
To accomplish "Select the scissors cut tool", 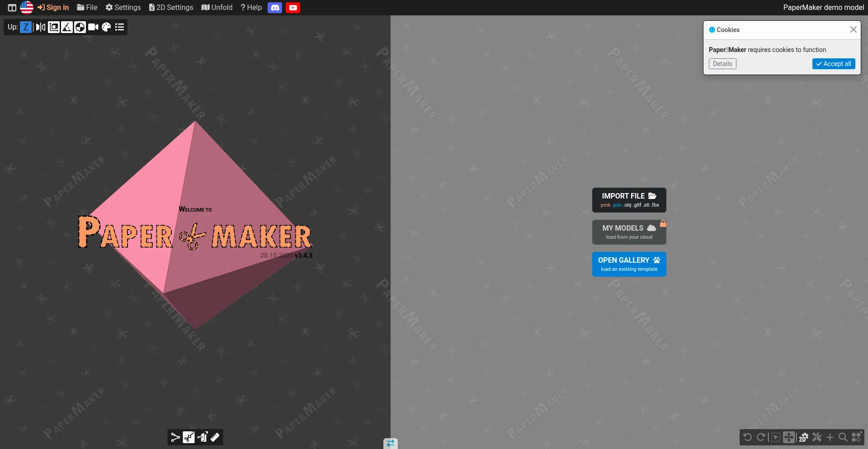I will tap(189, 437).
